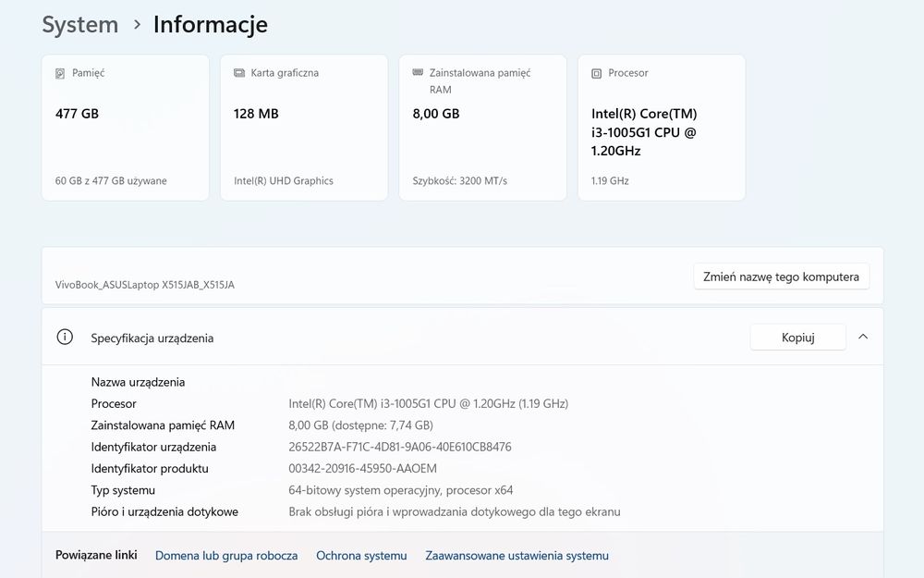Open the Pamięć 477 GB card
Image resolution: width=924 pixels, height=578 pixels.
coord(125,128)
